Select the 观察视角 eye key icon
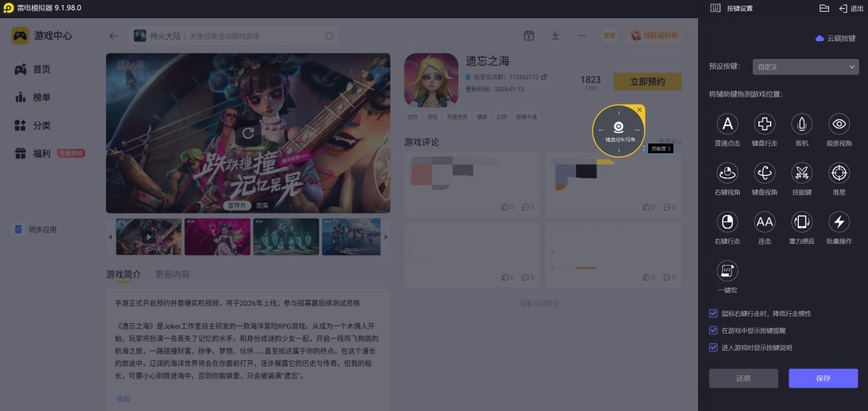The width and height of the screenshot is (868, 411). point(839,124)
